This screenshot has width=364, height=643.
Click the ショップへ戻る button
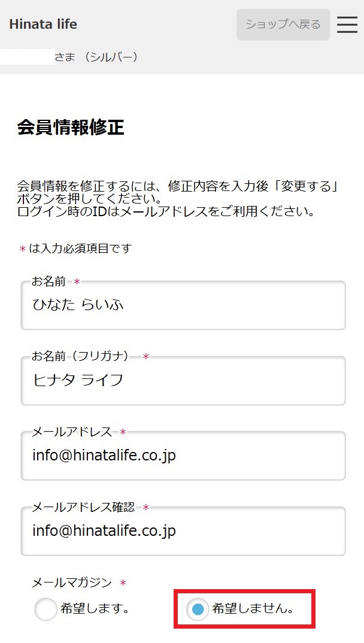coord(283,25)
